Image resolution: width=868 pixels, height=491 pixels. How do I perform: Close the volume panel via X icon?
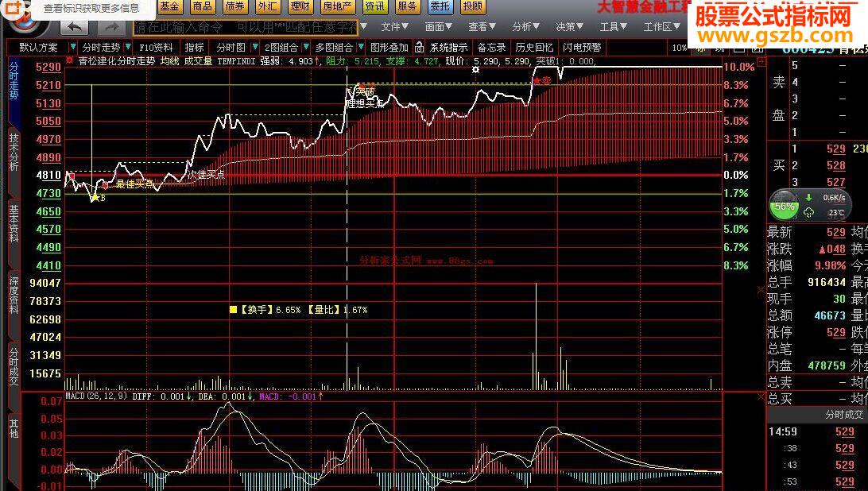pos(761,289)
